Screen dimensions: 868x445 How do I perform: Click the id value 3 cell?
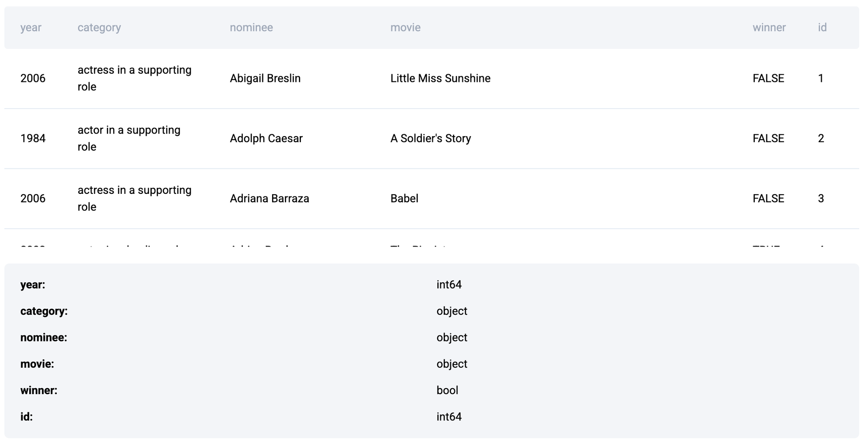click(821, 199)
